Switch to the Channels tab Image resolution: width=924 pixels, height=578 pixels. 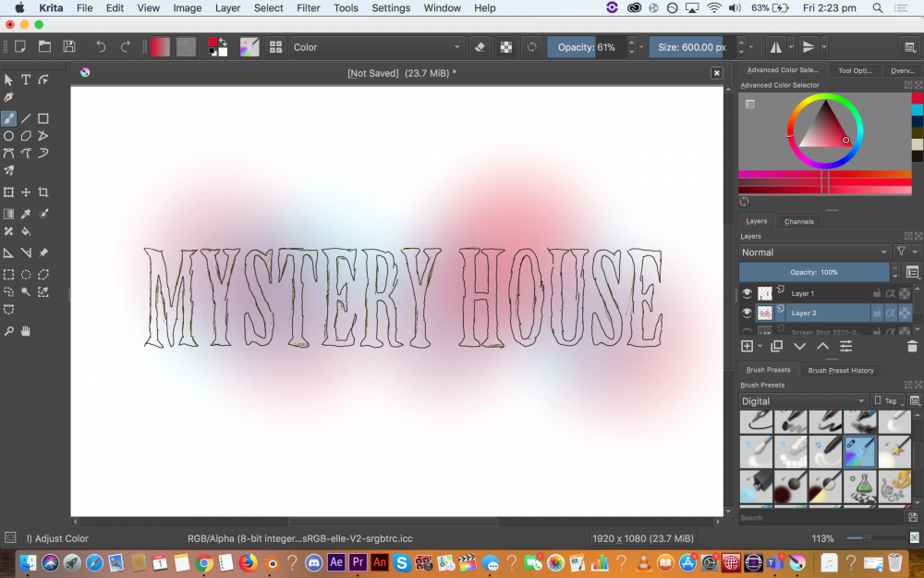coord(799,222)
